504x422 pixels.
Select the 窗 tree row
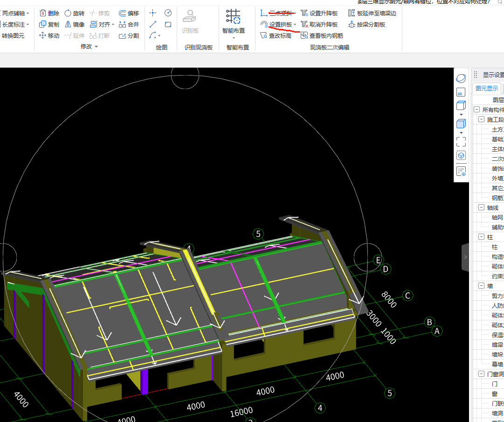point(495,394)
